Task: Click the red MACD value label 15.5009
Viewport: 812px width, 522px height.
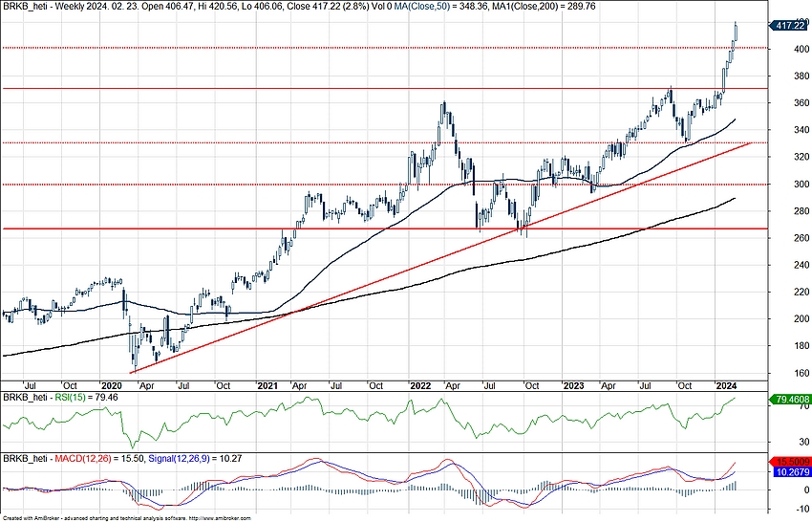Action: point(790,462)
